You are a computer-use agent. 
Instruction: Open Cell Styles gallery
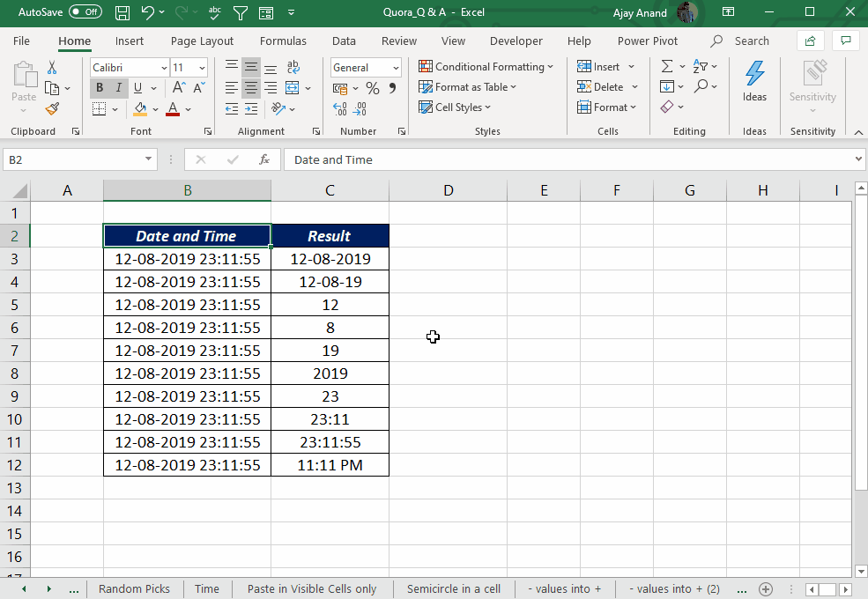tap(455, 107)
